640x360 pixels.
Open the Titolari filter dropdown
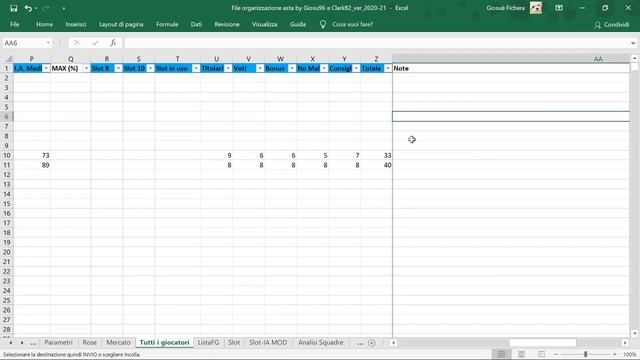point(228,68)
